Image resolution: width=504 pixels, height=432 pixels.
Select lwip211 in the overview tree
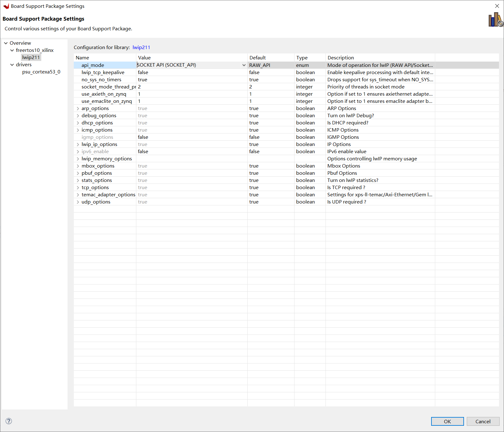(x=31, y=58)
